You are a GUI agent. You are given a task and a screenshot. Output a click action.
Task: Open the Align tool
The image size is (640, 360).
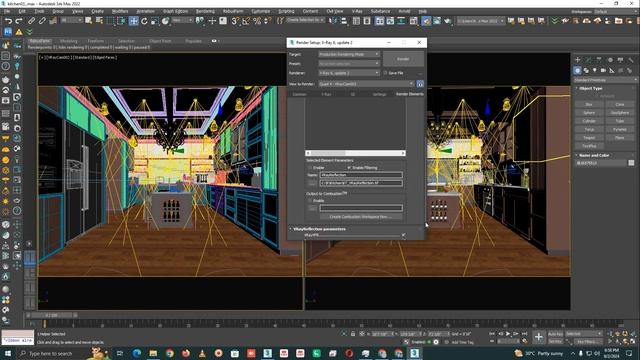tap(344, 21)
